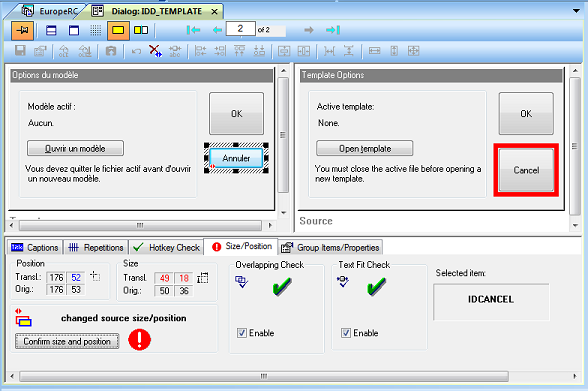Screen dimensions: 588x391
Task: Click the save disk icon
Action: pyautogui.click(x=20, y=51)
